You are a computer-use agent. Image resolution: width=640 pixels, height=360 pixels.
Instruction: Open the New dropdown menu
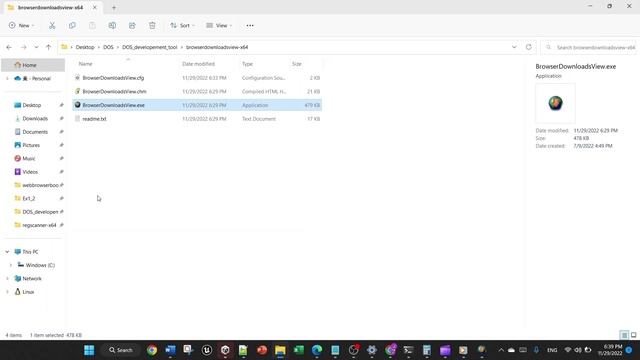click(22, 25)
